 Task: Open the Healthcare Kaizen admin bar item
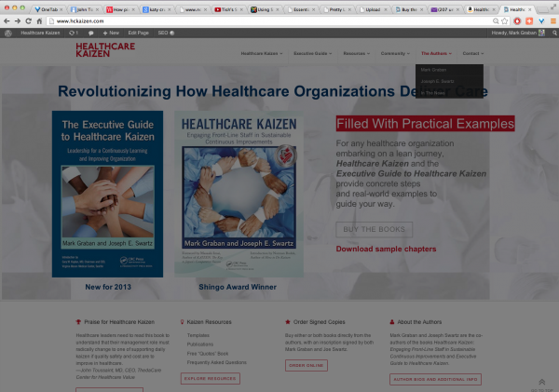point(40,33)
